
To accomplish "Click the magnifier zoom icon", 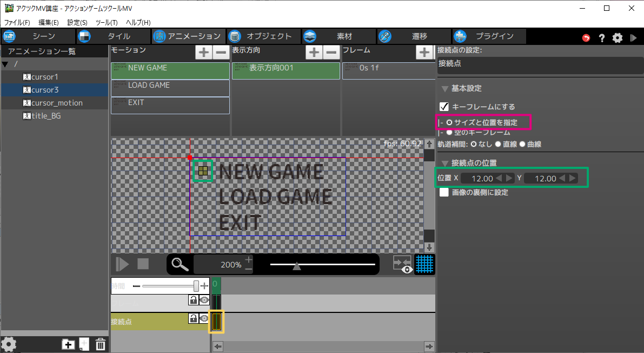I will (x=180, y=264).
